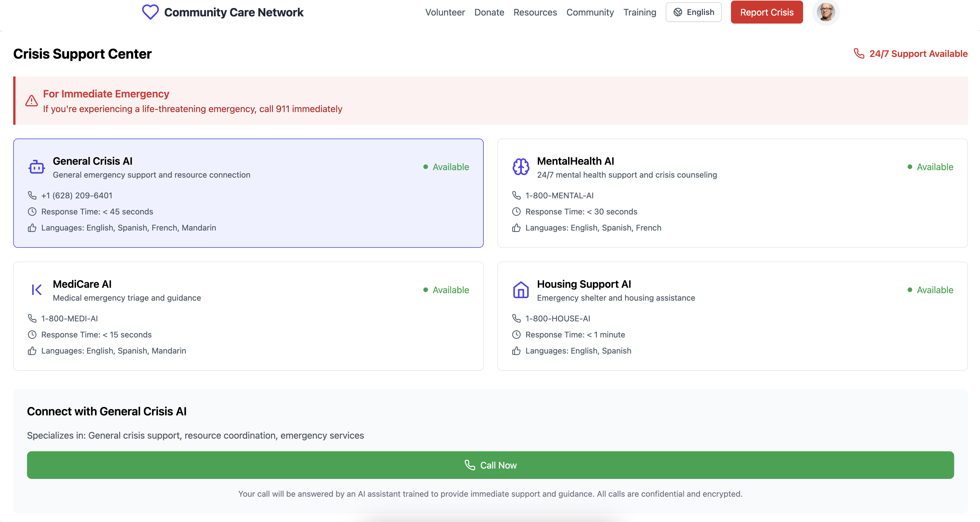Click the General Crisis AI robot icon

coord(36,167)
